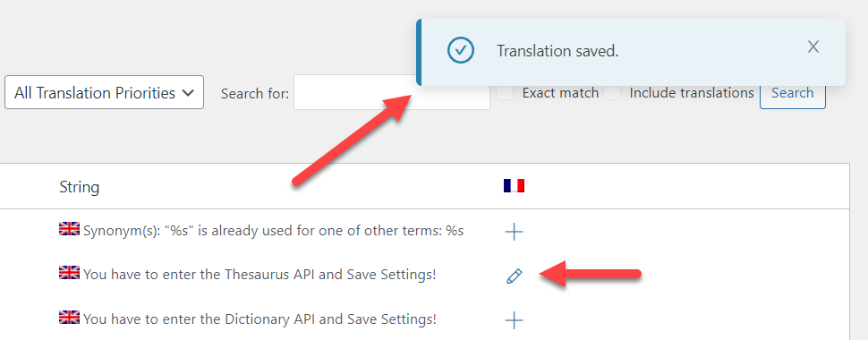
Task: Click the checkmark icon in the saved notification
Action: 461,50
